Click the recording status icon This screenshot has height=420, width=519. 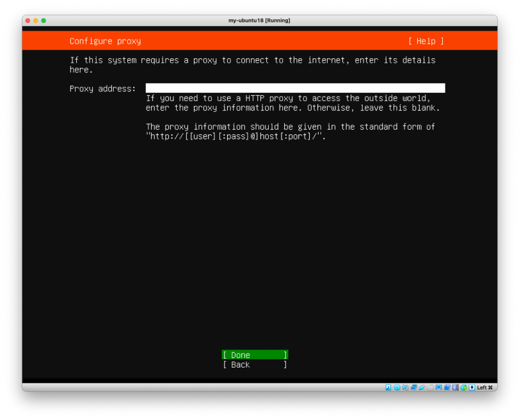coord(447,387)
